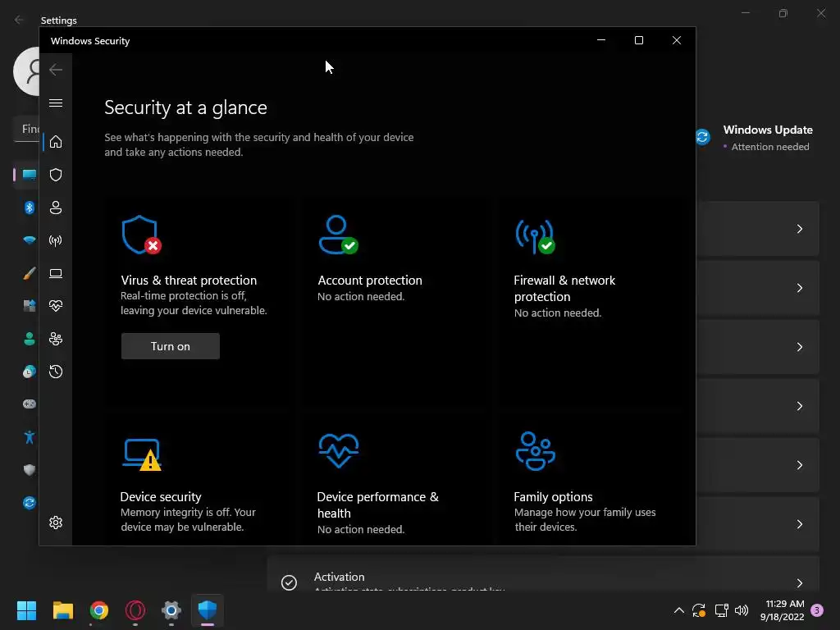Select Accounts person icon in Settings sidebar

tap(30, 339)
